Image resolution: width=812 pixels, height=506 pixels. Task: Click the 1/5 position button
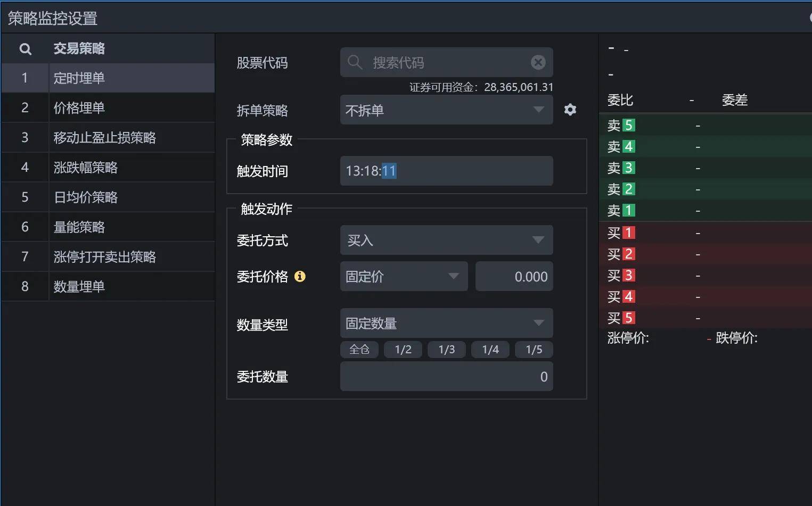[534, 350]
